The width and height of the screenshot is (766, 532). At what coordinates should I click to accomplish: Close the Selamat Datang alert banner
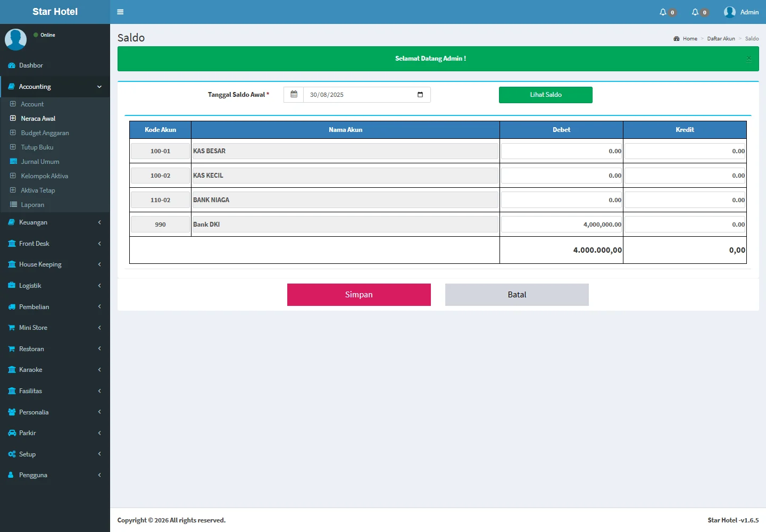pos(748,59)
